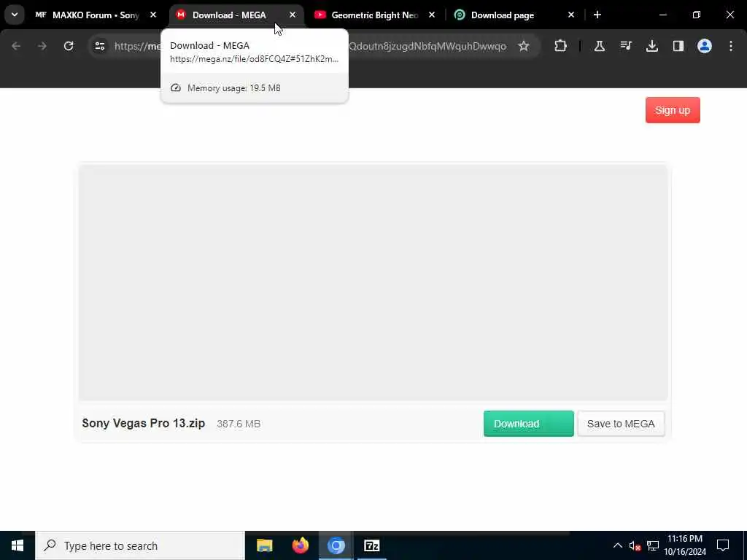Show hidden system tray icons
Viewport: 747px width, 560px height.
(617, 545)
